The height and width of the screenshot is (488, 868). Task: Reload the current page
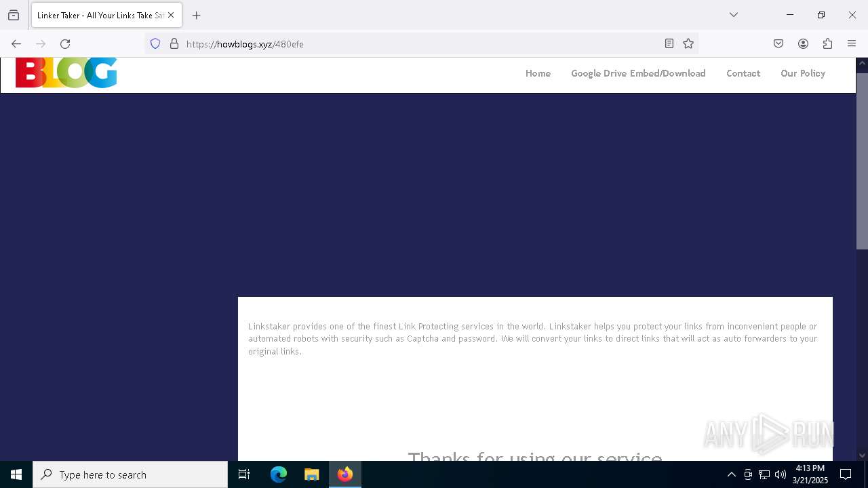65,44
